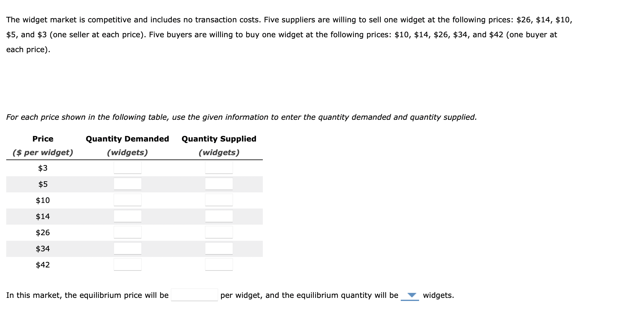
Task: Click quantity demanded field for $26
Action: pyautogui.click(x=128, y=232)
